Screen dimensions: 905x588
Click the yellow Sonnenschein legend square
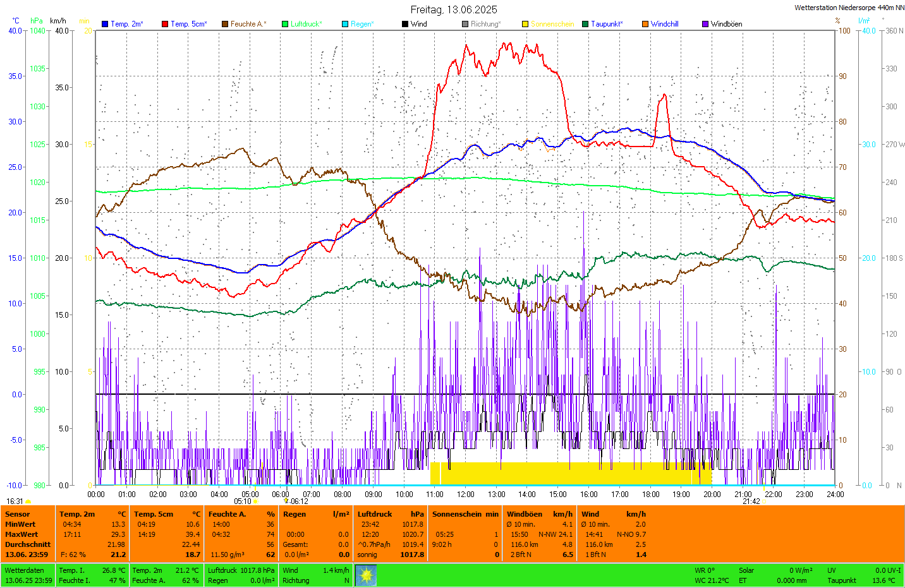coord(525,24)
